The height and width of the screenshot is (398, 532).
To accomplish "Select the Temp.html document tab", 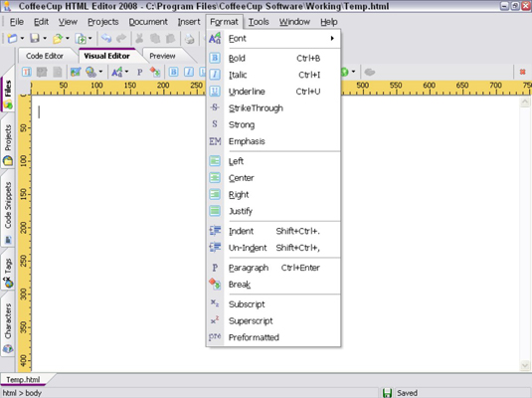I will tap(23, 379).
